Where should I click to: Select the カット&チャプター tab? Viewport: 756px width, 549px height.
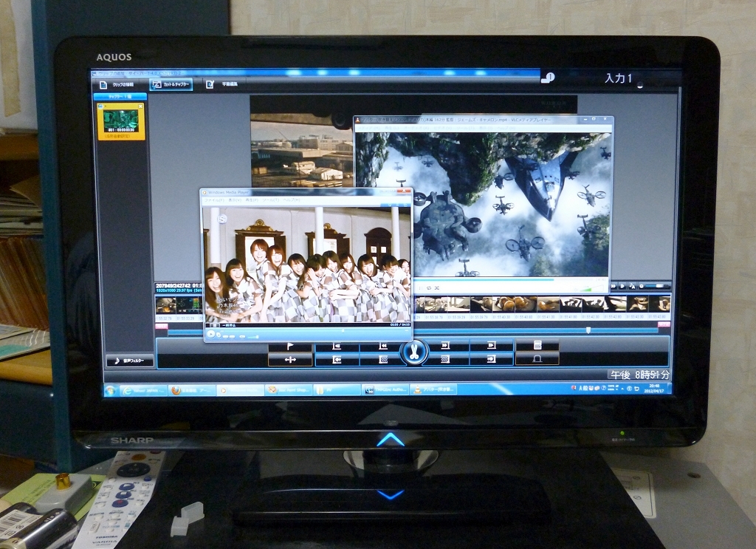[x=171, y=84]
